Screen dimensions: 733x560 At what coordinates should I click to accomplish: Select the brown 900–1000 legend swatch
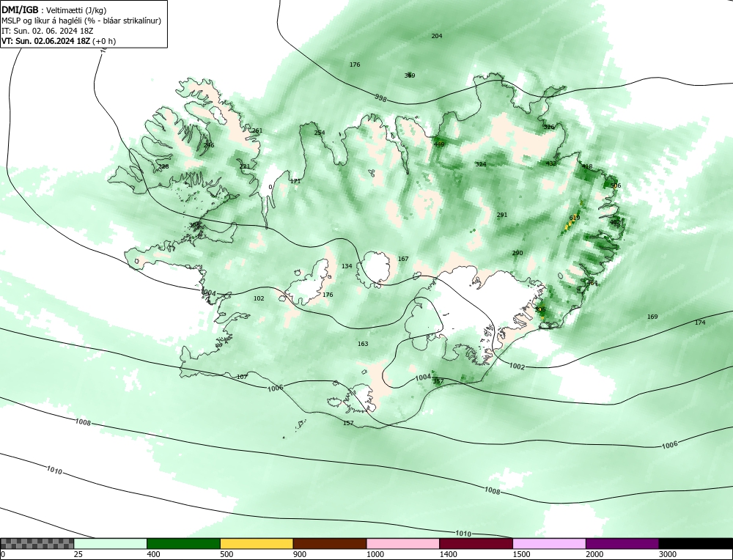point(330,543)
